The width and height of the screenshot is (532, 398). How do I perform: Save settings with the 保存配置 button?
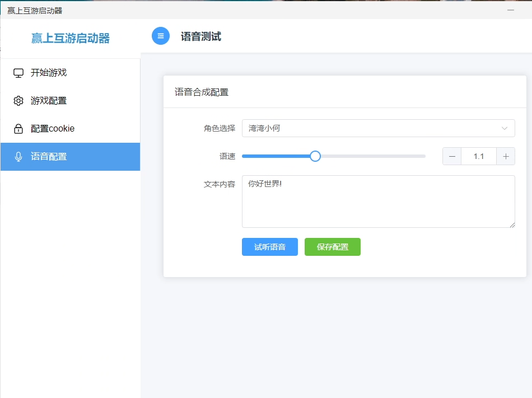[333, 247]
